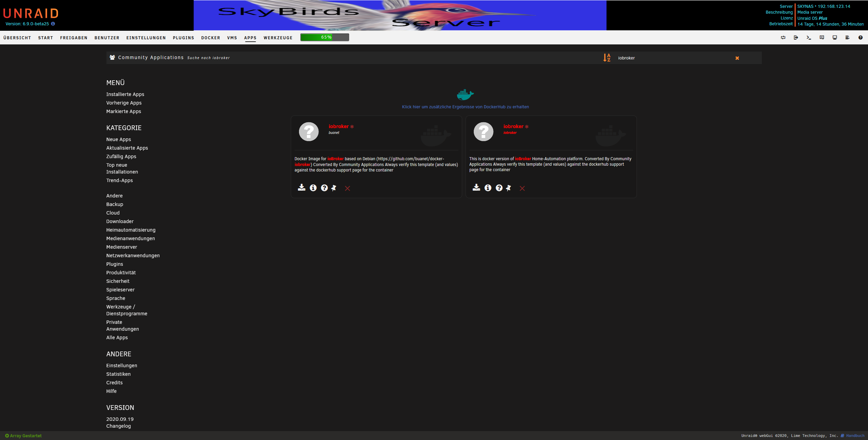The width and height of the screenshot is (868, 440).
Task: Open Vorherige Apps in the menu
Action: coord(124,103)
